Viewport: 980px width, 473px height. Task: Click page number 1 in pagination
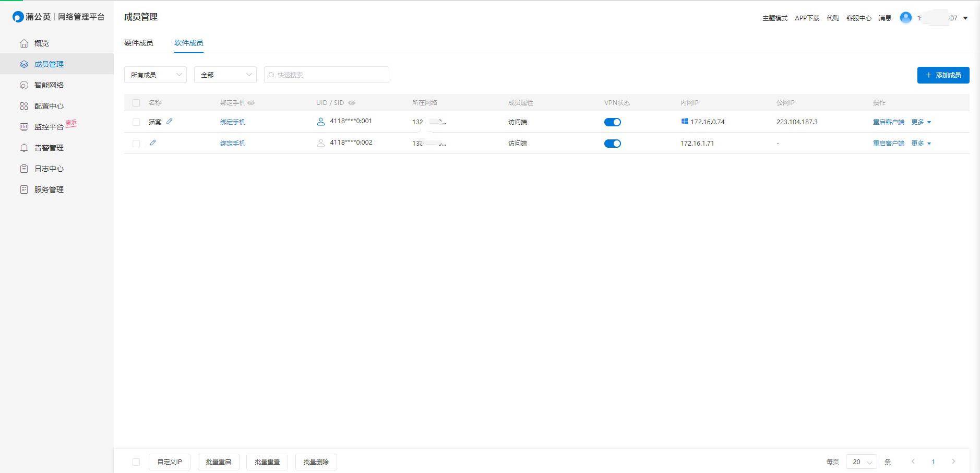[934, 462]
